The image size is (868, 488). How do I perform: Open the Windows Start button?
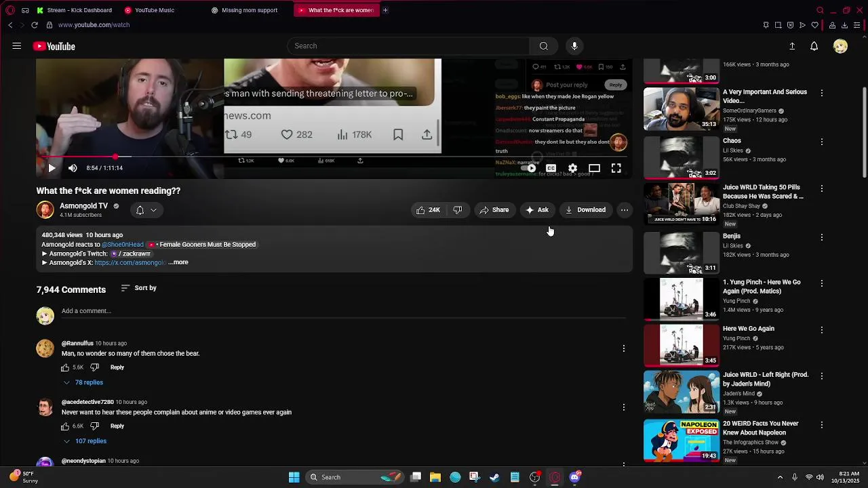pyautogui.click(x=294, y=477)
